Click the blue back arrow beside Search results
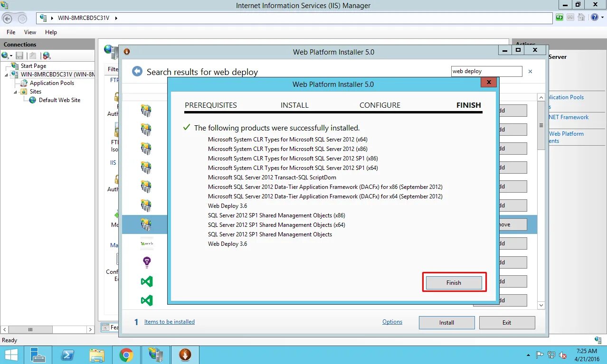 (x=137, y=72)
